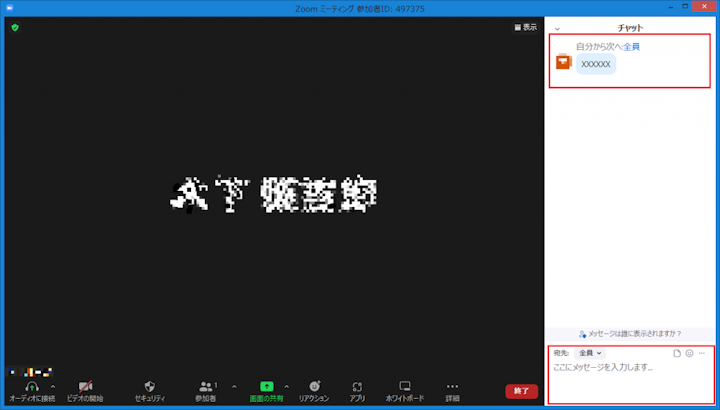
Task: Open the emoji picker in chat input
Action: tap(689, 353)
